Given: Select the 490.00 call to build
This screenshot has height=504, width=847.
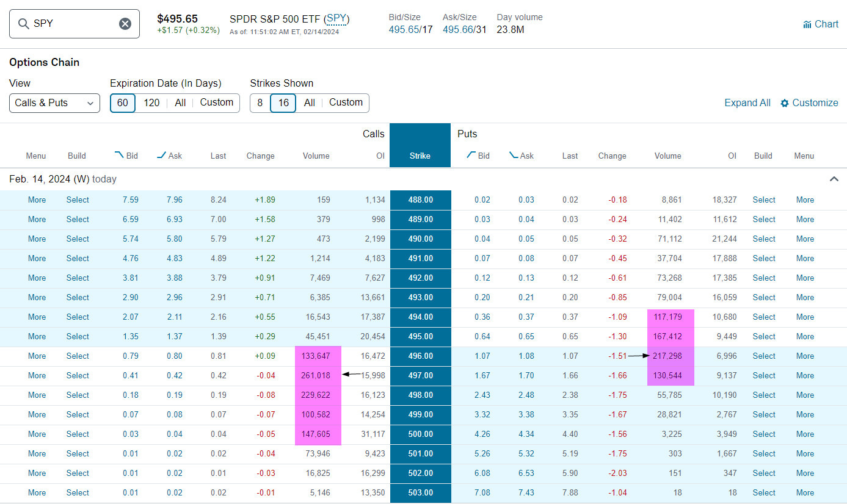Looking at the screenshot, I should coord(78,239).
